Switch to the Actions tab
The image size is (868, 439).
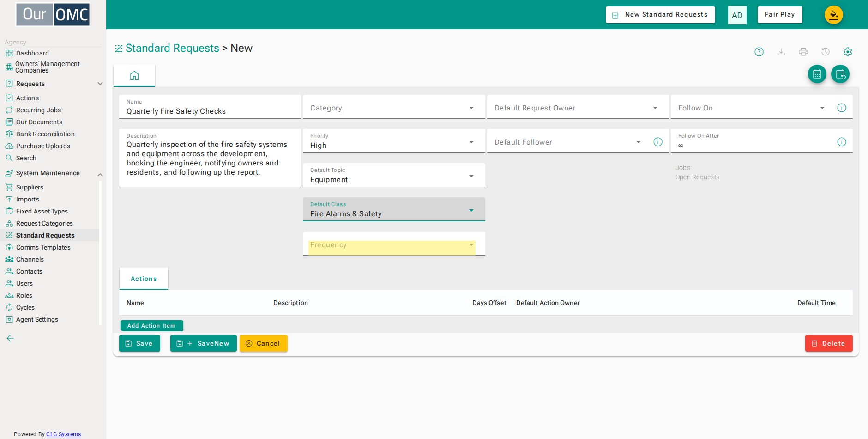[x=144, y=279]
